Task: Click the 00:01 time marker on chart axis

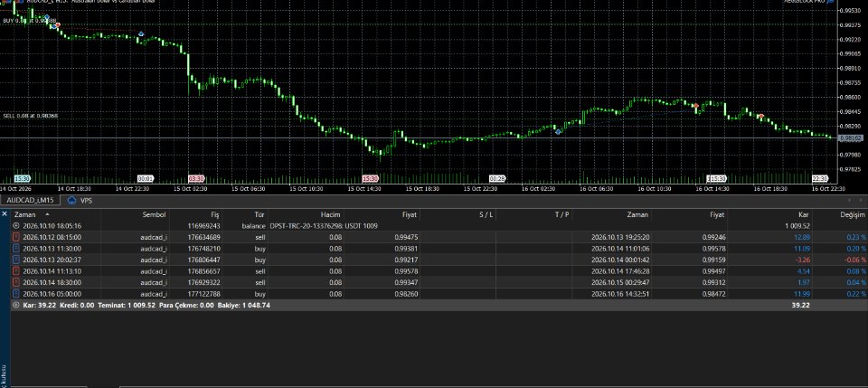Action: [145, 179]
